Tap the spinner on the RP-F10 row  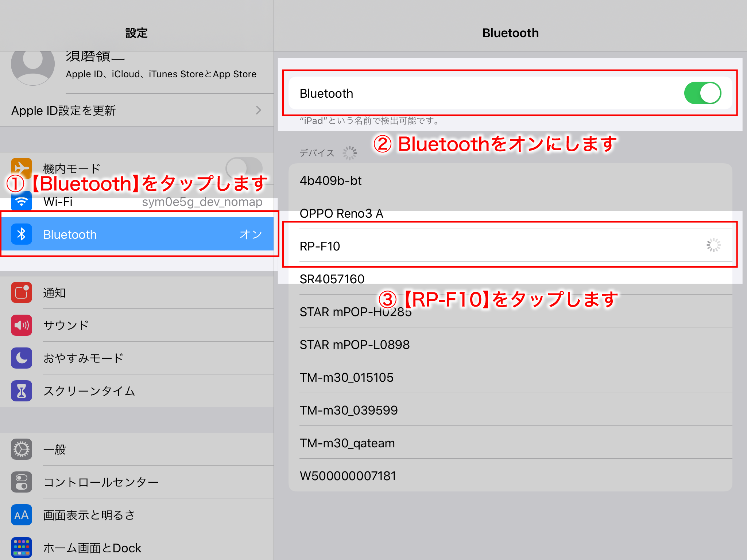tap(713, 245)
